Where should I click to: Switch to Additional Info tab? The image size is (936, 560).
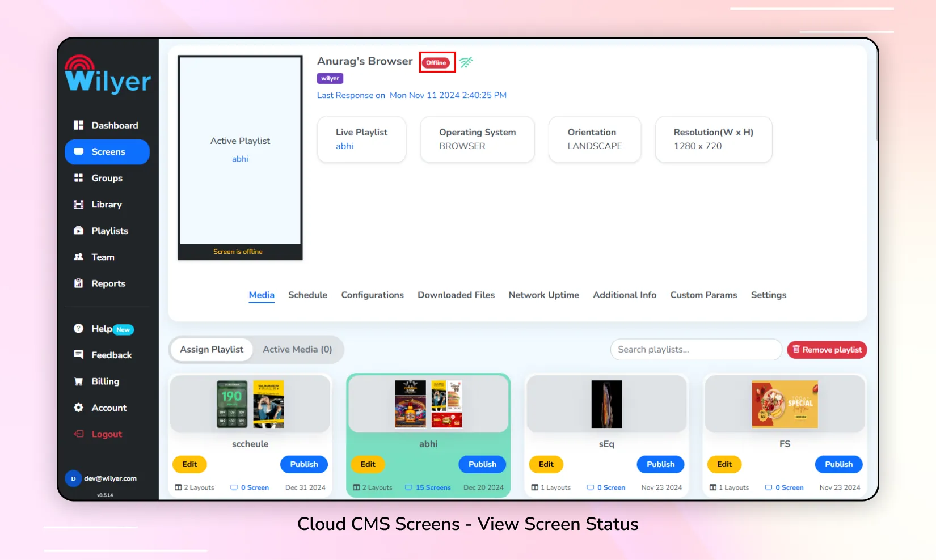(x=625, y=295)
